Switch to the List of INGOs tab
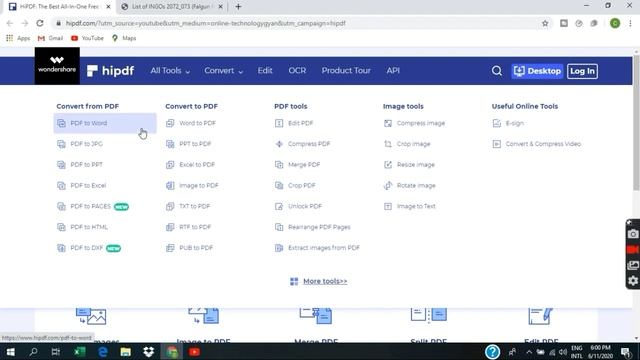The width and height of the screenshot is (640, 360). click(171, 7)
